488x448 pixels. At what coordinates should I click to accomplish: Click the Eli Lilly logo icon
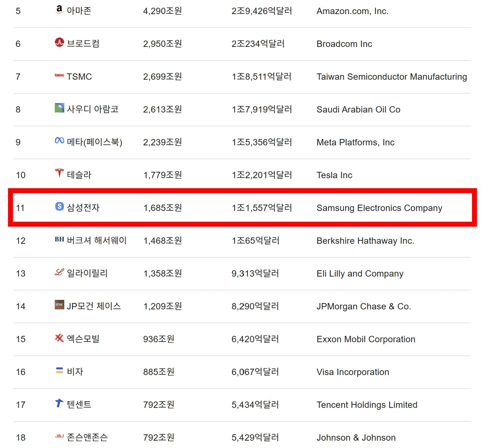(x=59, y=272)
